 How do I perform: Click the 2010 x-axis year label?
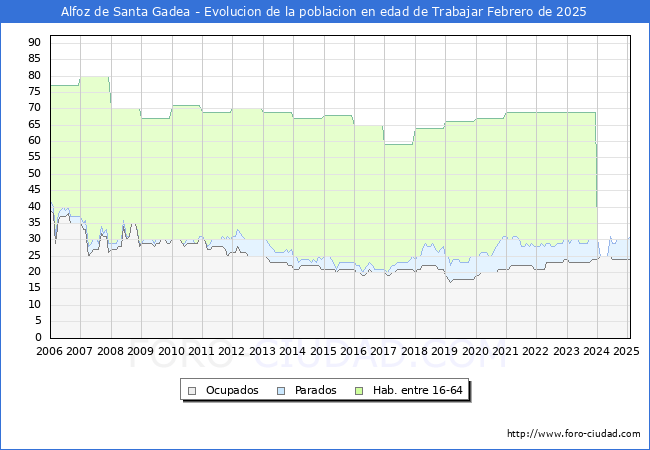pyautogui.click(x=171, y=351)
